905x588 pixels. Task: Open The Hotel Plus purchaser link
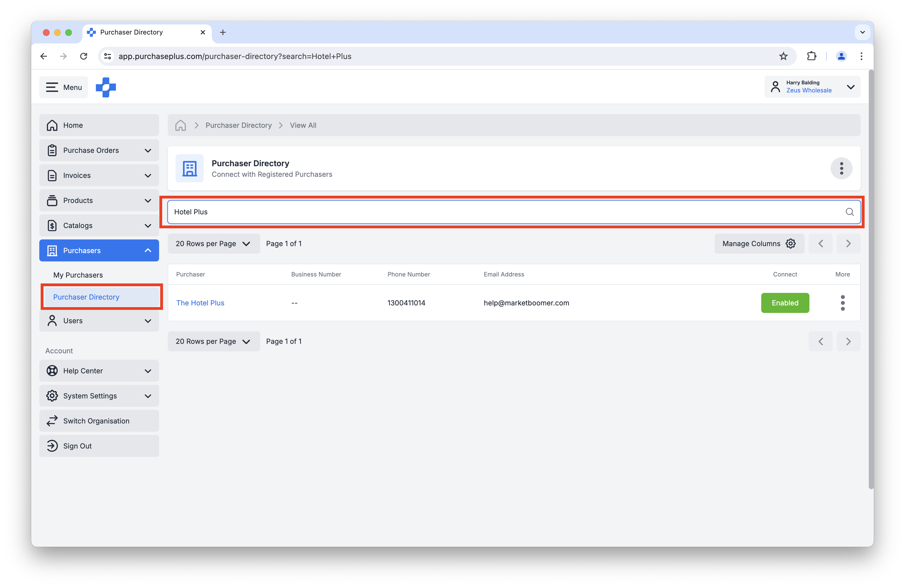[x=200, y=303]
